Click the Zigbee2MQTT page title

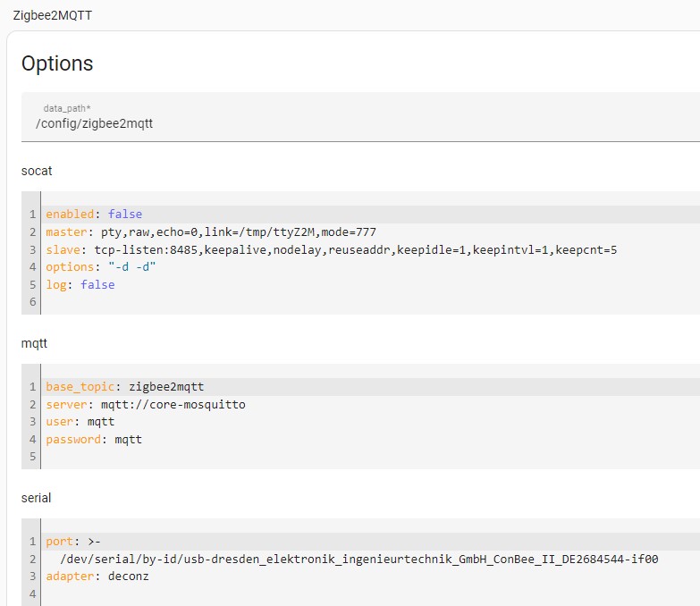pos(52,15)
